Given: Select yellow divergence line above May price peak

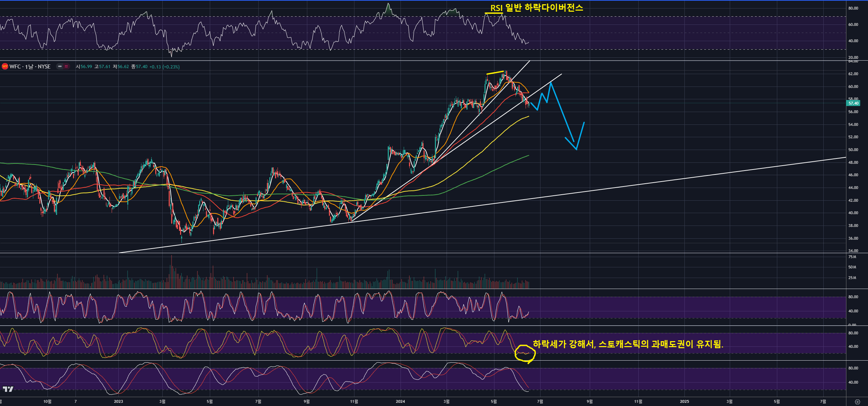Looking at the screenshot, I should click(495, 73).
